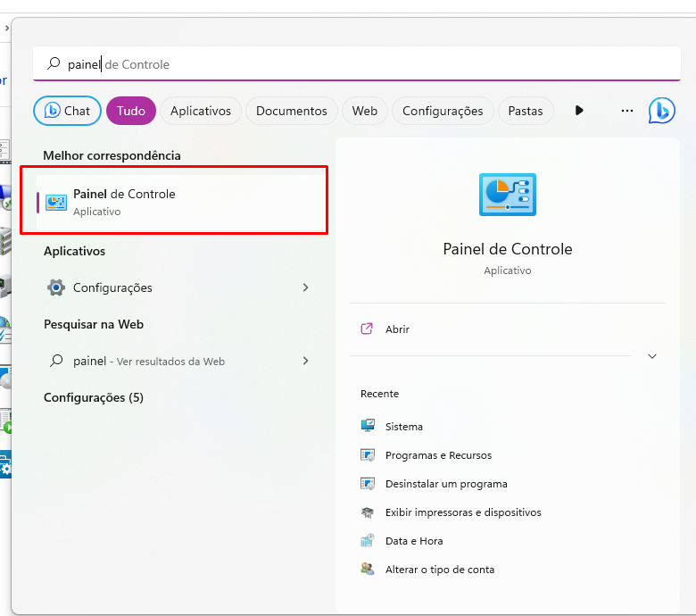This screenshot has height=616, width=696.
Task: Expand the Configurações result chevron
Action: (305, 287)
